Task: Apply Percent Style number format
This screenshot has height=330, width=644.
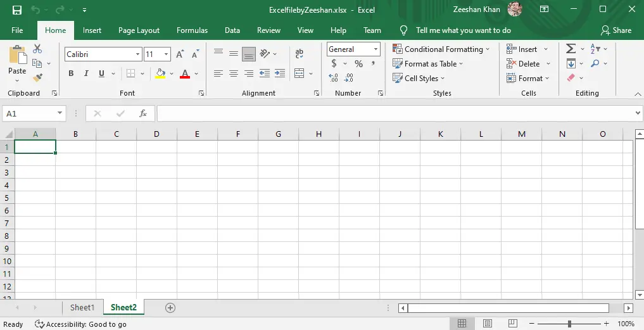Action: pos(358,63)
